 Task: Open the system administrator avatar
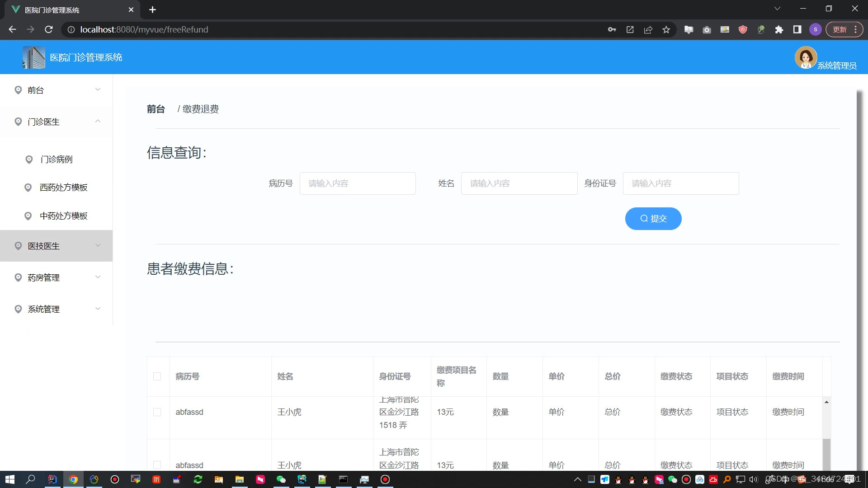pos(805,57)
